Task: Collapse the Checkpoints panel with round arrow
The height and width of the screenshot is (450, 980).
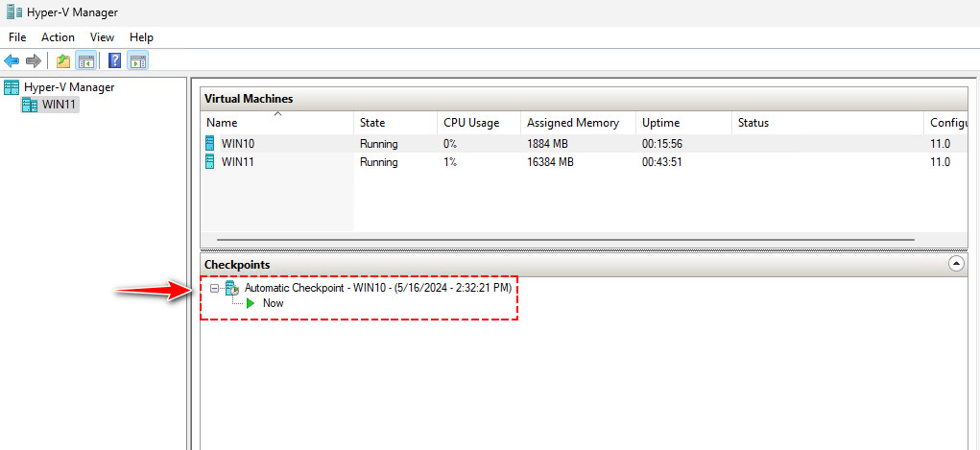Action: click(x=956, y=264)
